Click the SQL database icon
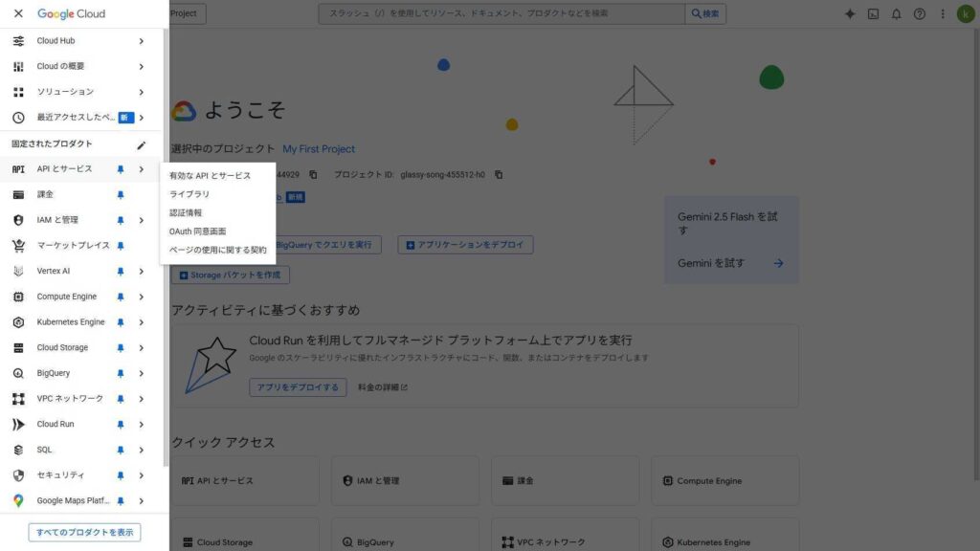 coord(18,450)
